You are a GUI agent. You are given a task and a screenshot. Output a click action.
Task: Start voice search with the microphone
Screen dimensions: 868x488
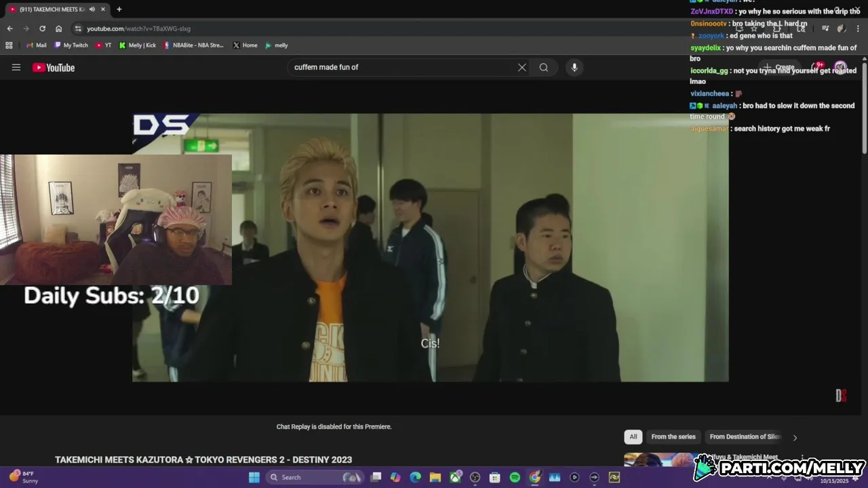[x=574, y=67]
